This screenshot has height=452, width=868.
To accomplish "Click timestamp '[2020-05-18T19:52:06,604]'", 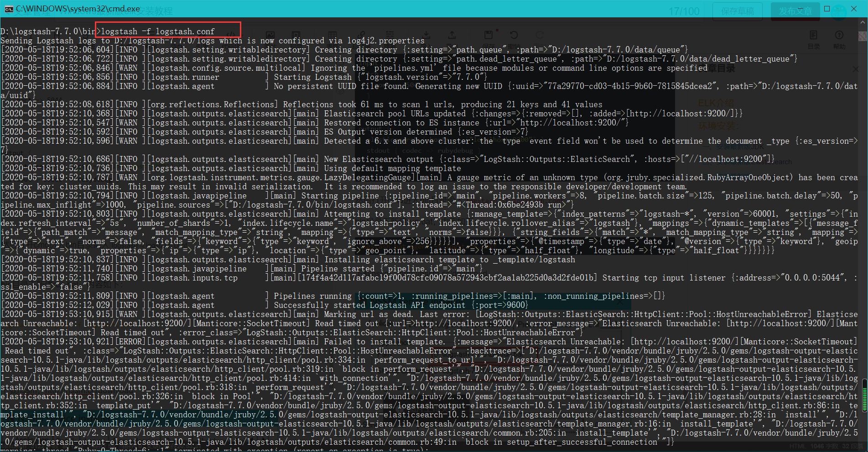I will pos(57,50).
